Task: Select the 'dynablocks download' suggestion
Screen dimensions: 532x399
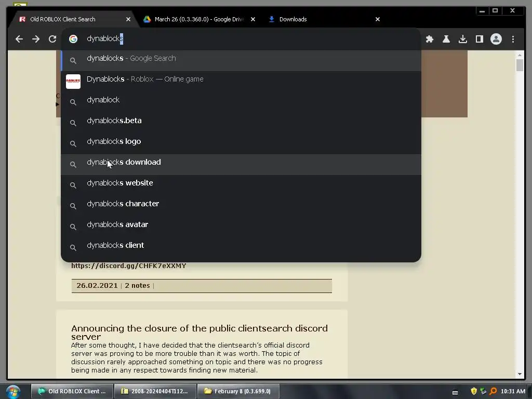Action: (x=241, y=165)
